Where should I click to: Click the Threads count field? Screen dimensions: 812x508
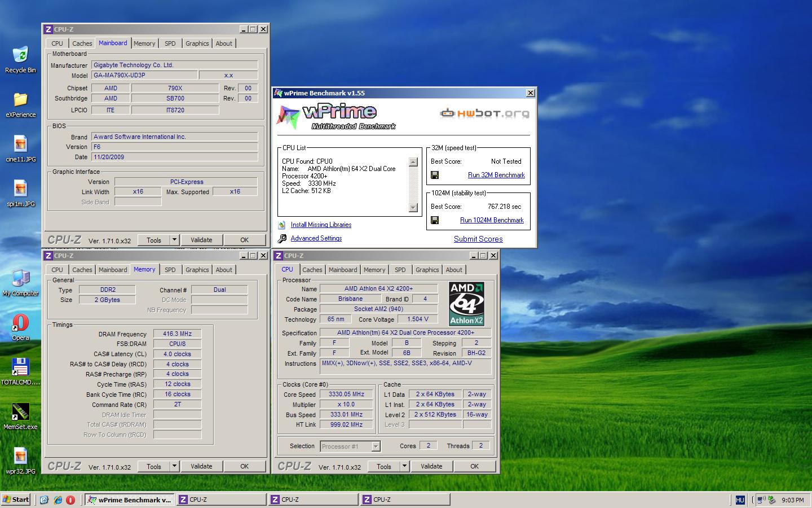pyautogui.click(x=481, y=445)
